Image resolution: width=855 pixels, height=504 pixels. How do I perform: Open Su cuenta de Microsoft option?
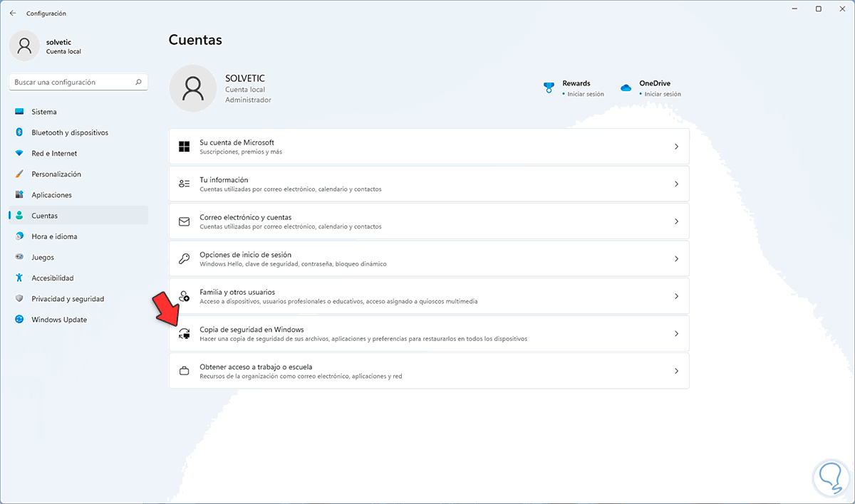(429, 147)
